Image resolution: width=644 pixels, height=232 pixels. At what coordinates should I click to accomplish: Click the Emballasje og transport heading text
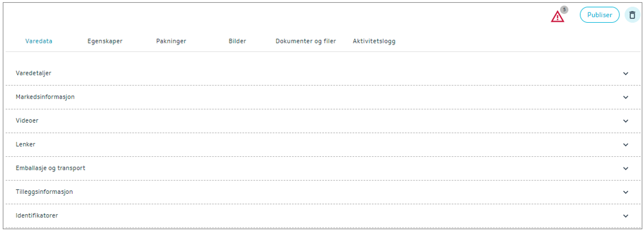coord(51,168)
